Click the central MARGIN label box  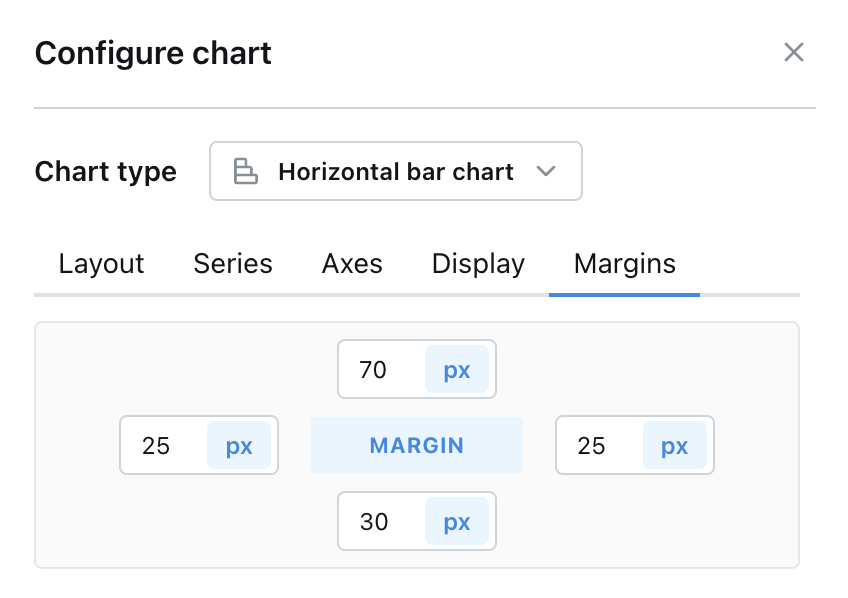tap(417, 445)
